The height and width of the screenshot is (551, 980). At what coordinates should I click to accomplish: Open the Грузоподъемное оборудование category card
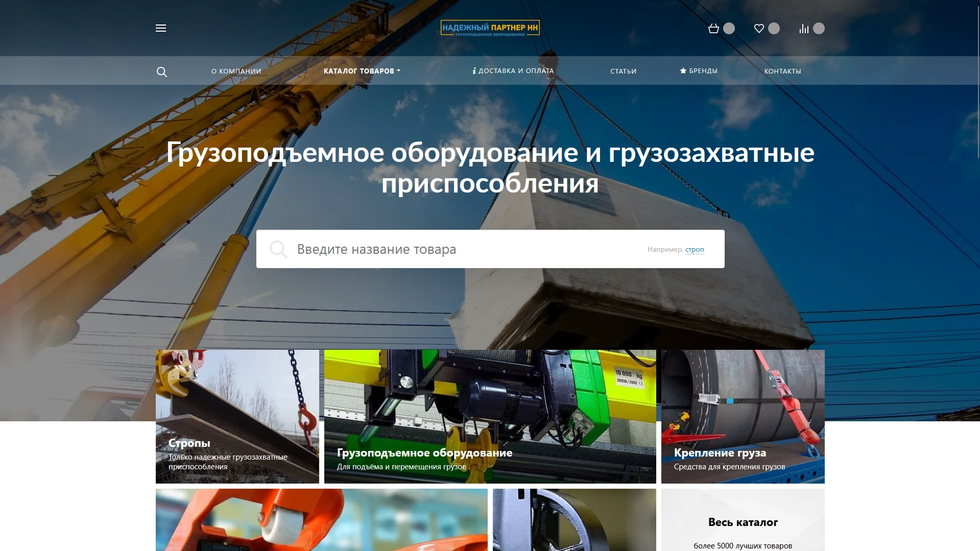pyautogui.click(x=490, y=417)
